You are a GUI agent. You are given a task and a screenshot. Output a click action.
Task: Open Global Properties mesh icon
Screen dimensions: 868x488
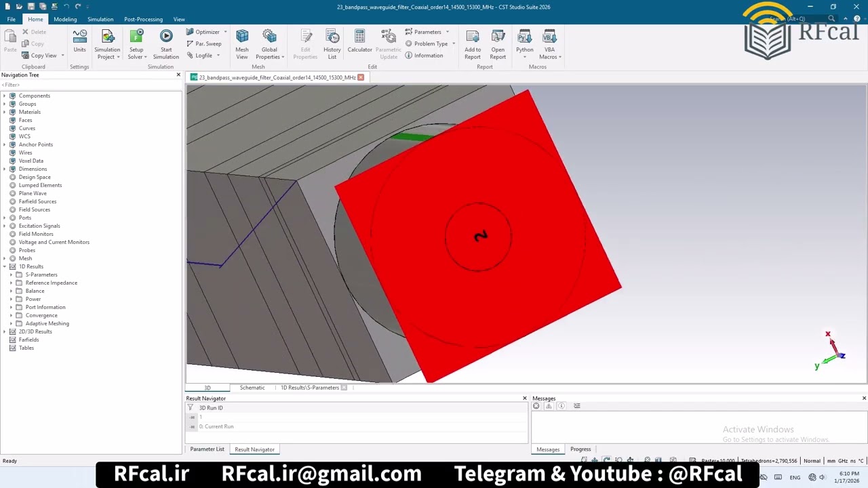click(269, 45)
